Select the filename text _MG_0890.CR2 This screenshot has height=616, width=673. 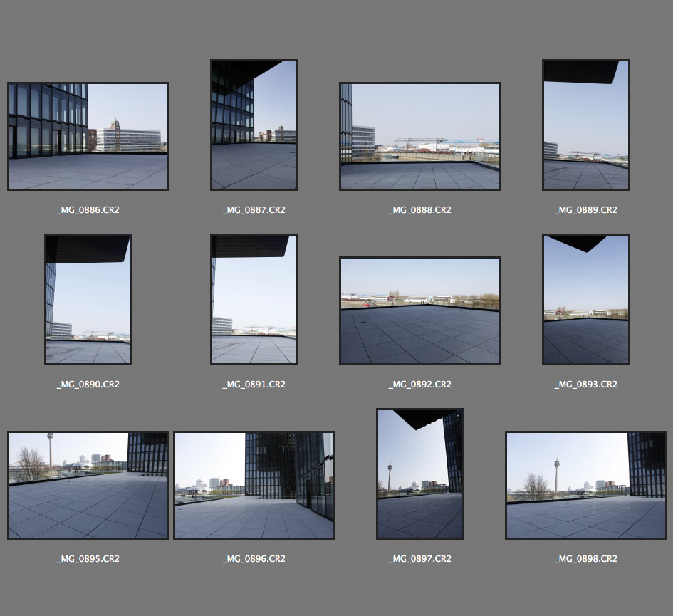tap(88, 385)
